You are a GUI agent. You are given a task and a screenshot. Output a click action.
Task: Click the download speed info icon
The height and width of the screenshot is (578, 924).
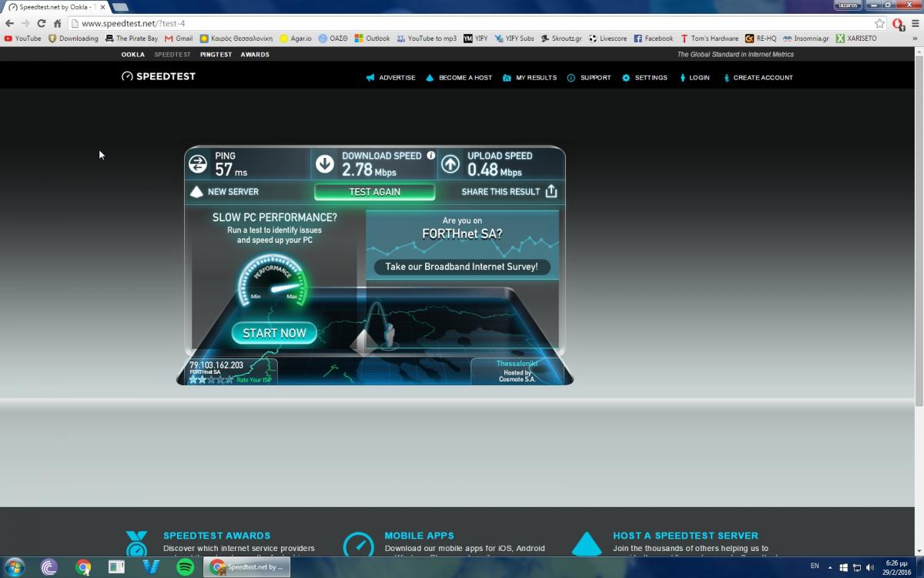(431, 156)
